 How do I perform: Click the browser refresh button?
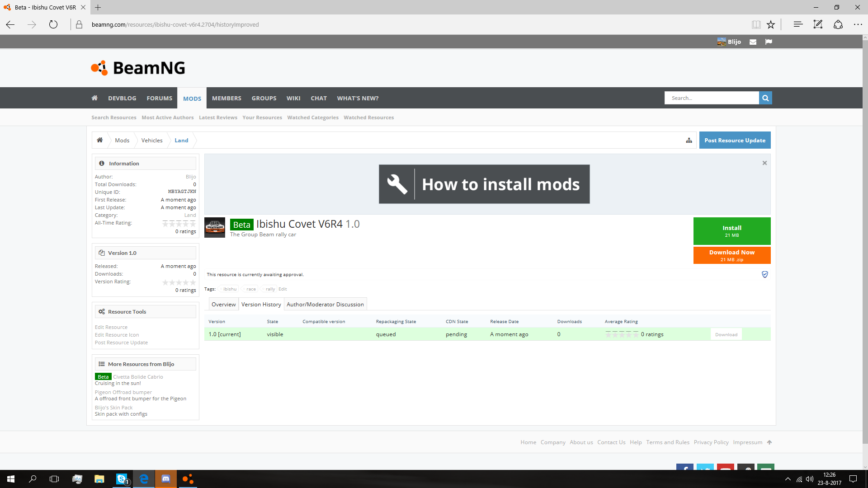coord(53,24)
